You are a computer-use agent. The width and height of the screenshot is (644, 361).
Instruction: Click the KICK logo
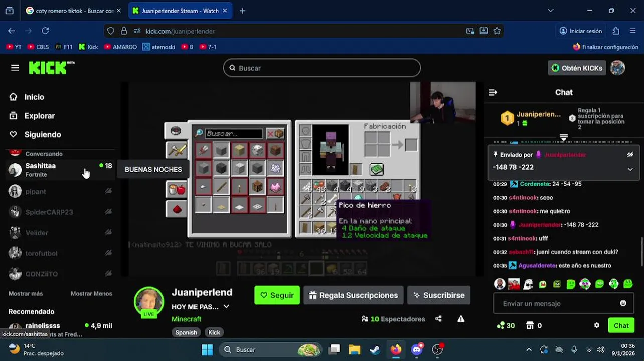pyautogui.click(x=51, y=68)
